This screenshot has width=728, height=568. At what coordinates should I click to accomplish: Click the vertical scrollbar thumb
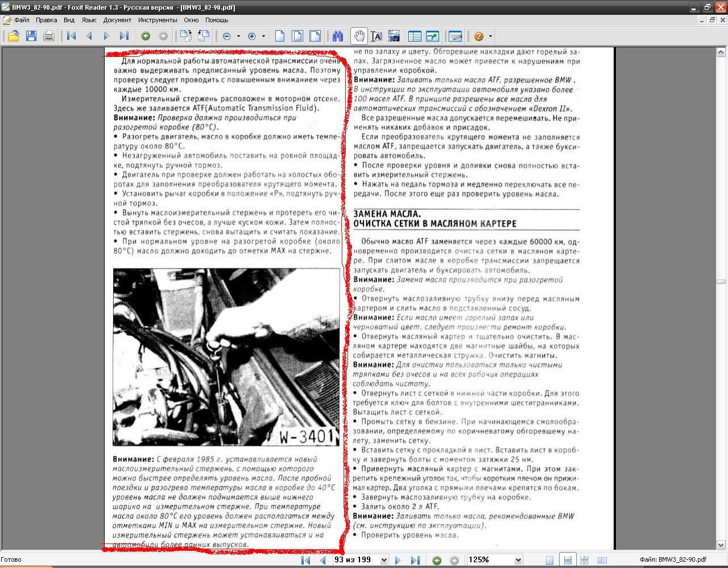(x=721, y=282)
